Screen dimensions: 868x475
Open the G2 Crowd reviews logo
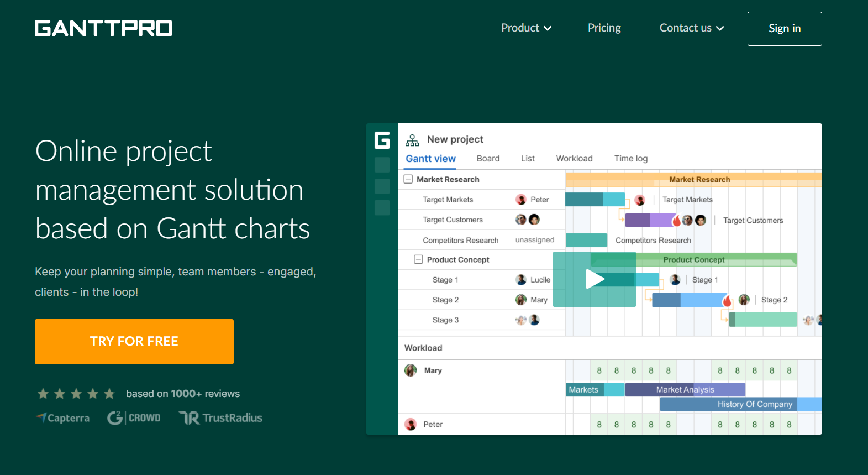click(134, 418)
